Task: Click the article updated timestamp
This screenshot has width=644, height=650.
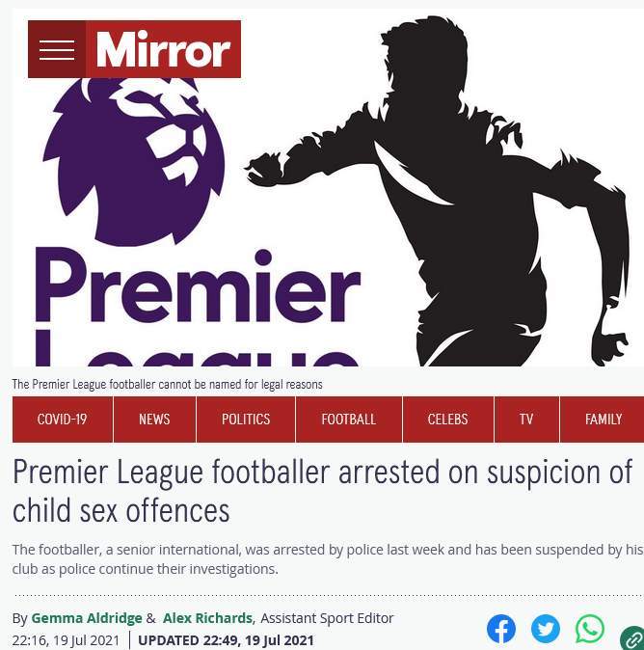Action: pos(226,640)
